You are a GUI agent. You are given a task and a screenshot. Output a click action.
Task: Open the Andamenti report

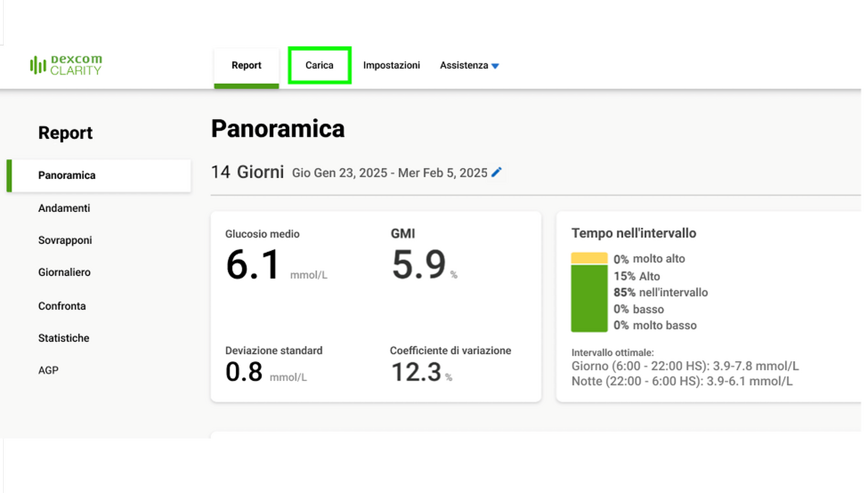click(64, 208)
